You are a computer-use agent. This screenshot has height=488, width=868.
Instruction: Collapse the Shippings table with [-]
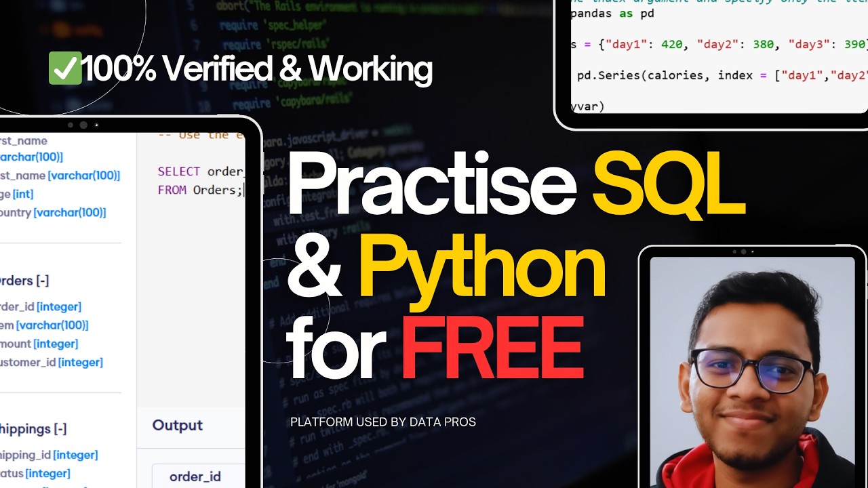(60, 429)
